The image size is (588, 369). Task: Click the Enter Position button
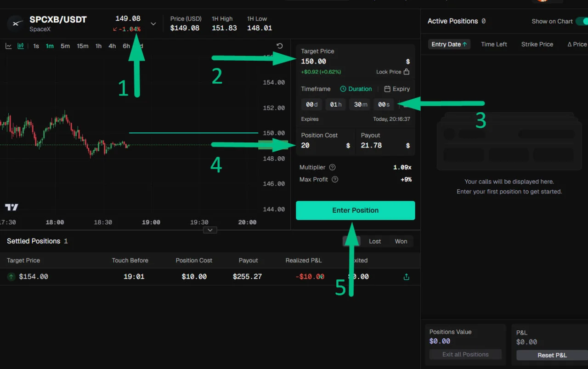coord(356,210)
